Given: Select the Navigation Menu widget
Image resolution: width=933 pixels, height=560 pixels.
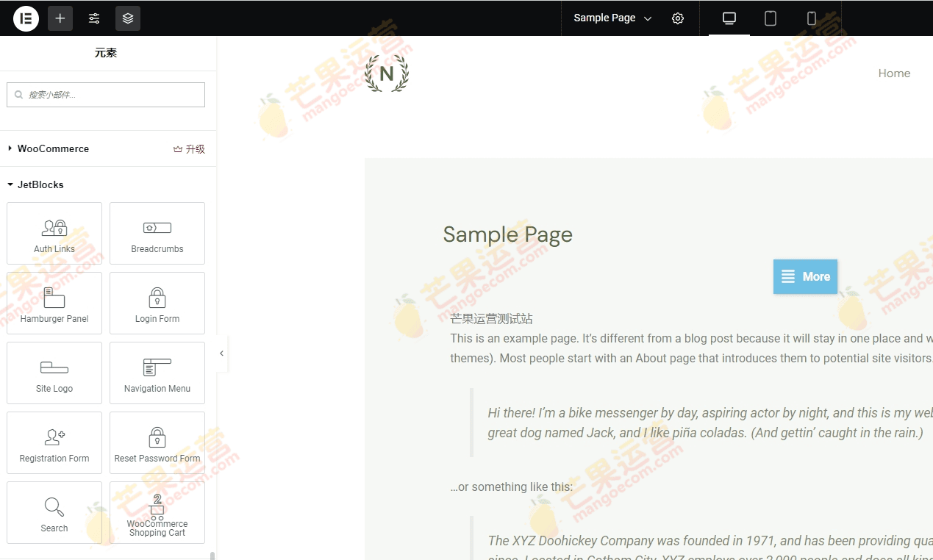Looking at the screenshot, I should [157, 373].
